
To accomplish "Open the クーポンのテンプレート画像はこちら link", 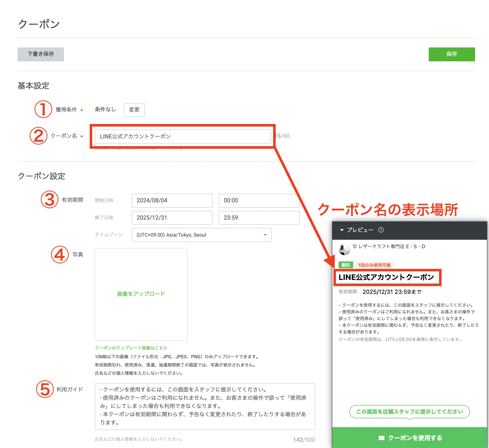I will point(131,348).
